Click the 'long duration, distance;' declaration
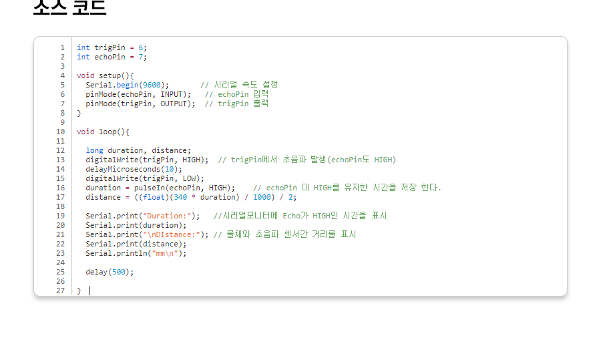 138,150
